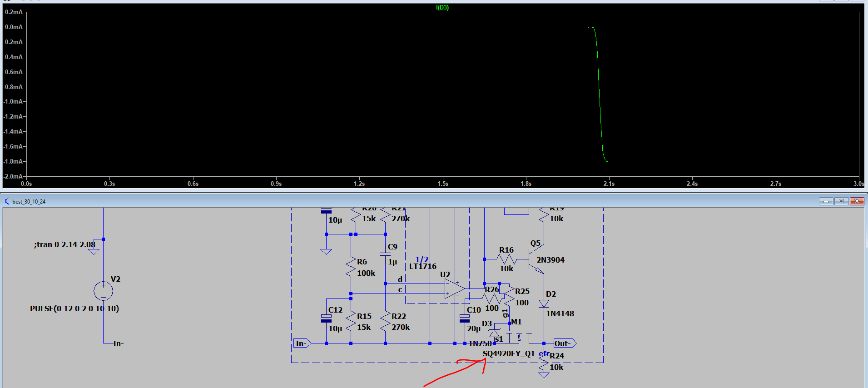Select resistor R15 15k symbol

[x=351, y=322]
